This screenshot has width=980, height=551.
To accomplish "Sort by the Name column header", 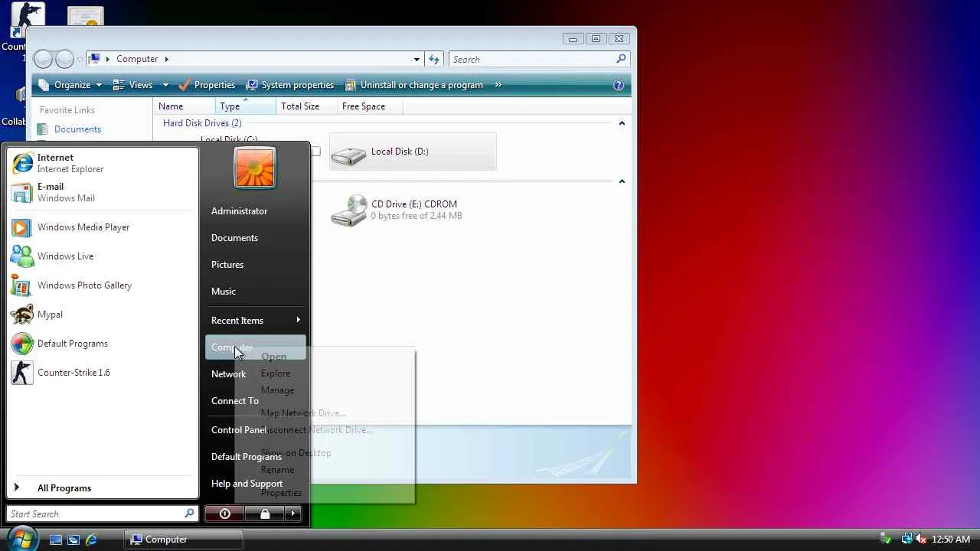I will tap(184, 106).
